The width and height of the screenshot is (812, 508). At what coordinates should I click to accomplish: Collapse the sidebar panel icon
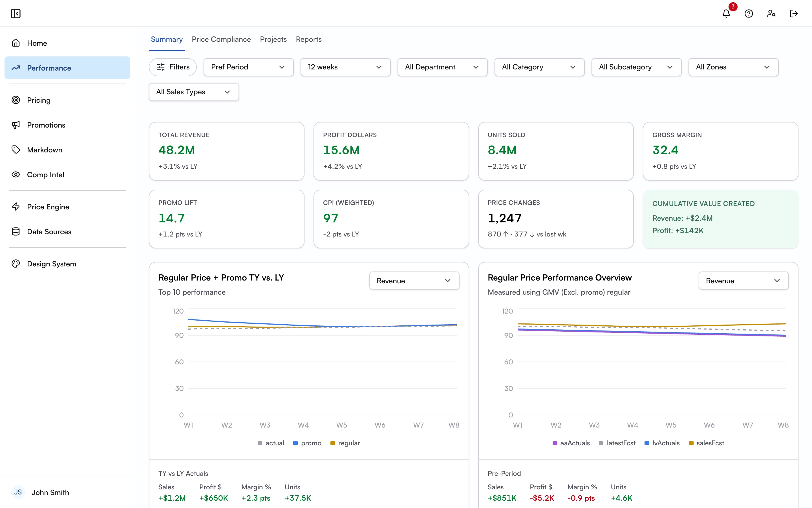[16, 14]
